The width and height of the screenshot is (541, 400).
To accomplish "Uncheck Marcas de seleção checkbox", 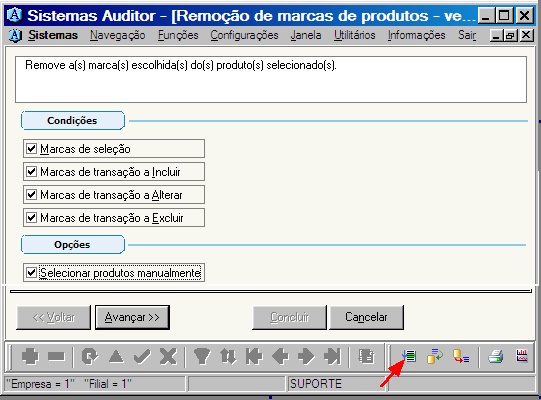I will pyautogui.click(x=31, y=149).
